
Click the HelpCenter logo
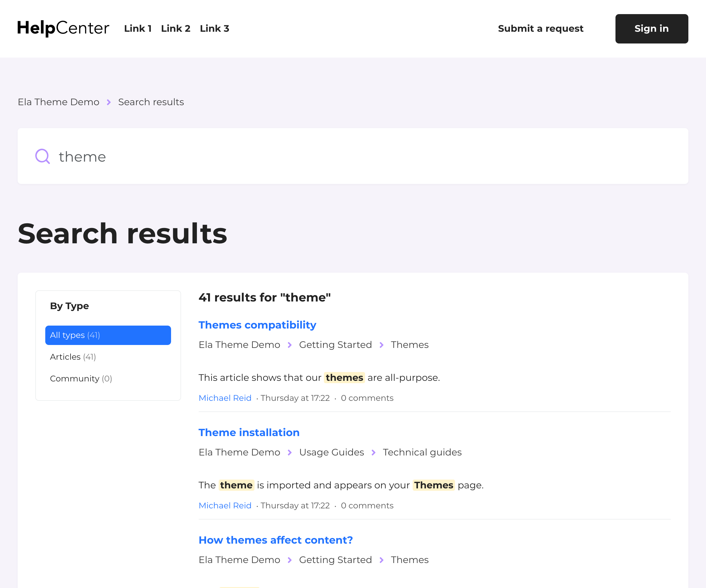click(63, 28)
